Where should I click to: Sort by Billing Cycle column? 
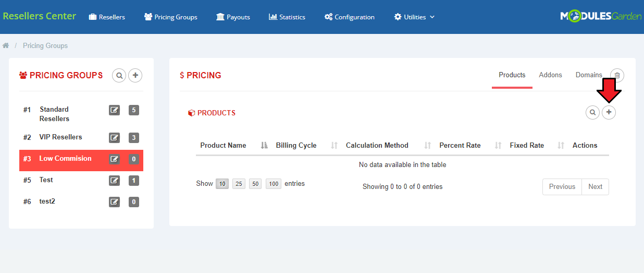pos(306,146)
